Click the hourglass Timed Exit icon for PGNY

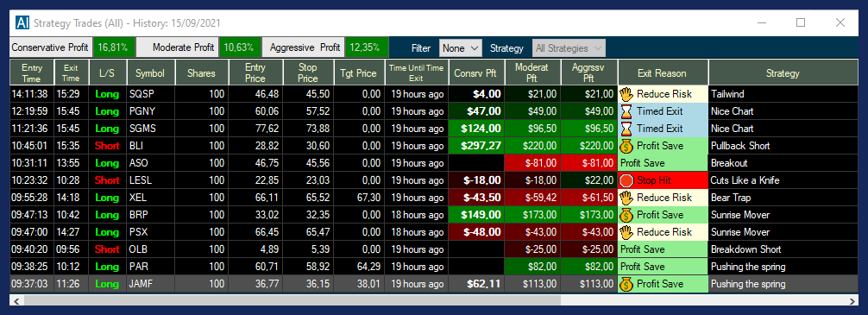(x=626, y=111)
